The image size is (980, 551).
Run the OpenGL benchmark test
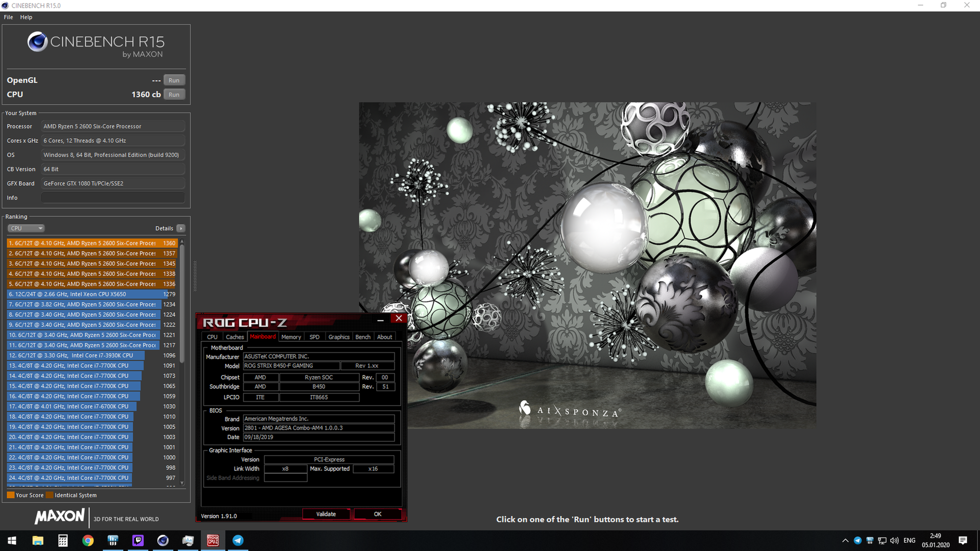[x=174, y=80]
